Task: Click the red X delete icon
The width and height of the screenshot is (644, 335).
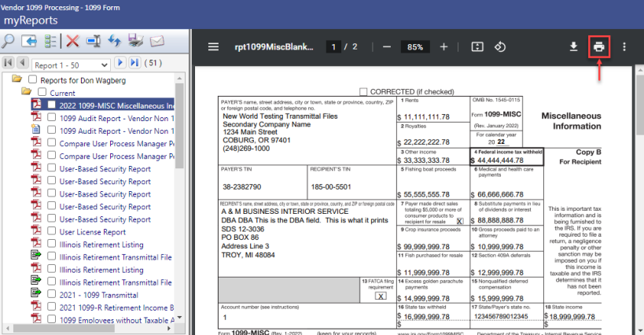Action: tap(72, 41)
